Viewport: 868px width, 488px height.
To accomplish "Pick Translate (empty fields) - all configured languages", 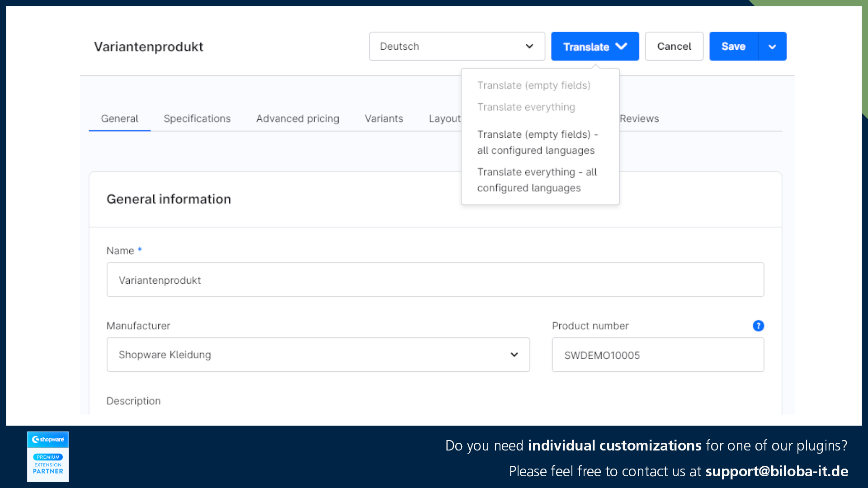I will [x=537, y=142].
